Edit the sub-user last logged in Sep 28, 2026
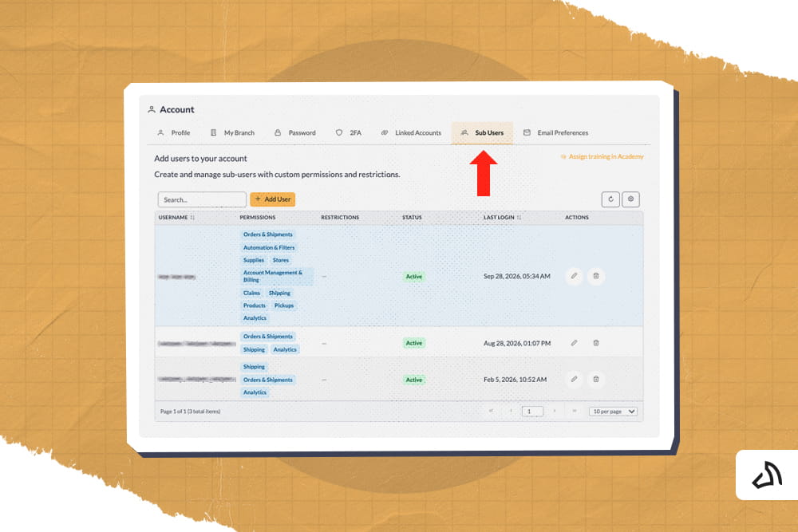The height and width of the screenshot is (532, 798). pos(574,276)
